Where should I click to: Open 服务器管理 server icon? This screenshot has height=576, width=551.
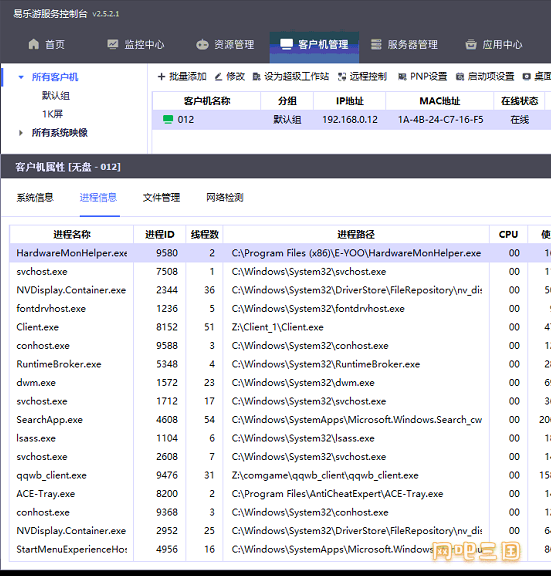376,44
